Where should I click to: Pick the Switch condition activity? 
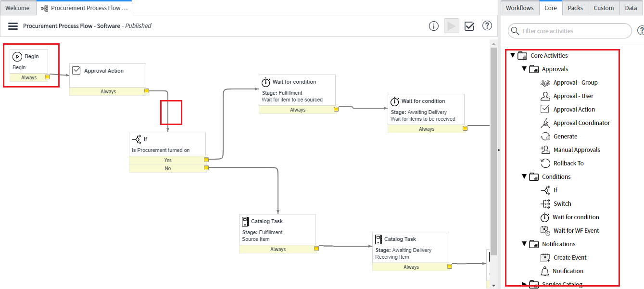[562, 204]
